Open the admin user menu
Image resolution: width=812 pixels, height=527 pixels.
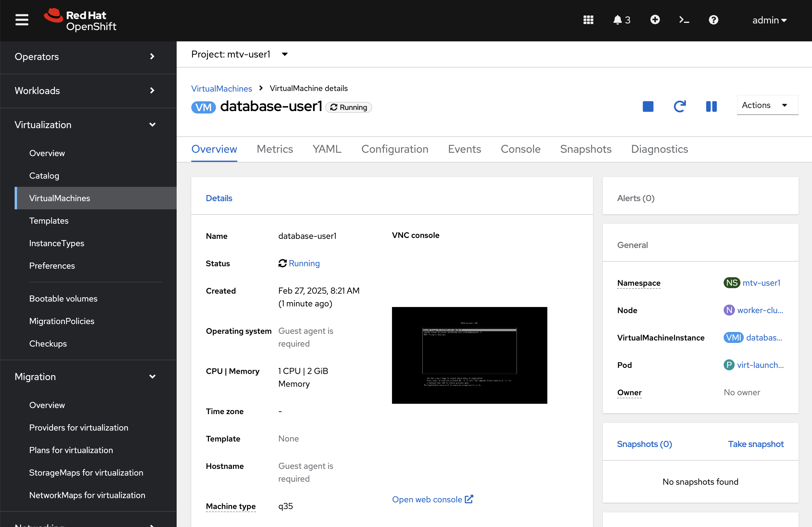coord(769,20)
